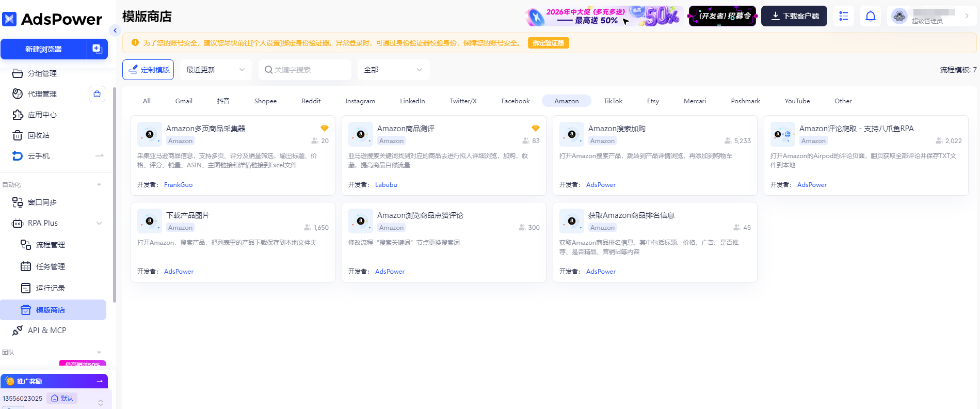Open 回收站 trash icon
This screenshot has height=409, width=980.
click(18, 135)
